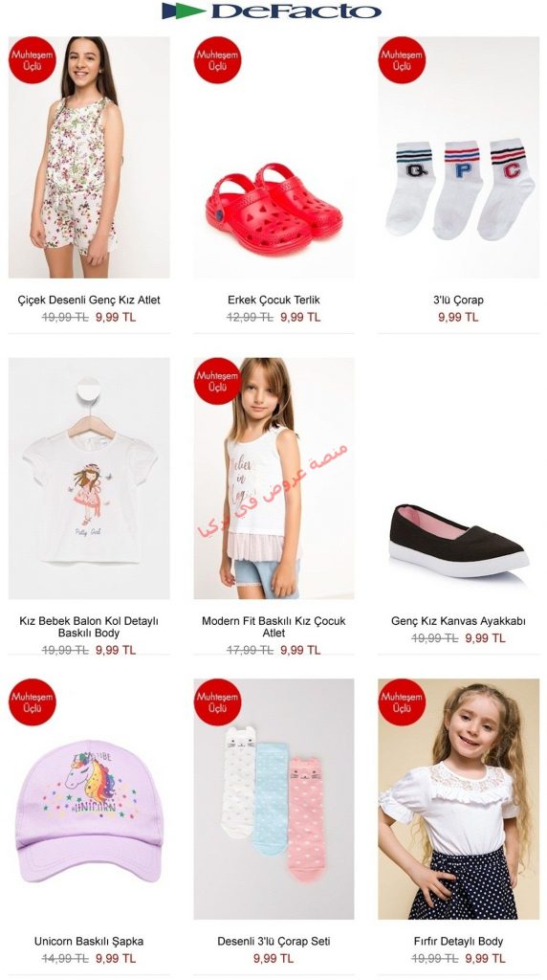Open Erkek Çocuk Terlik product title
Screen dimensions: 547x980
click(273, 300)
